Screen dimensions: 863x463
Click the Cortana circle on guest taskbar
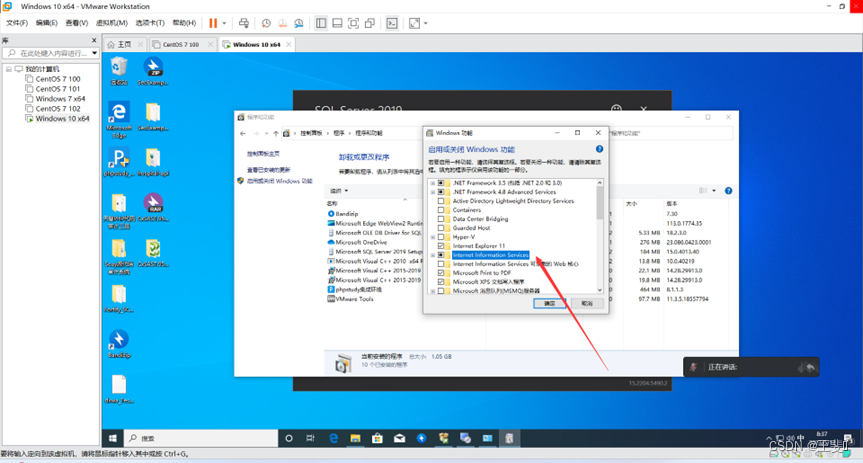[x=288, y=438]
